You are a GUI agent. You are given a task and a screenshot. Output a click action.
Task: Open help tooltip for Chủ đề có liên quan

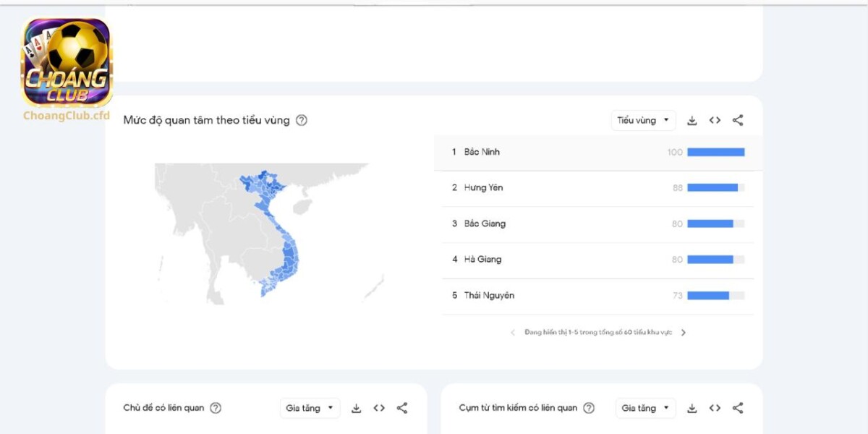214,407
